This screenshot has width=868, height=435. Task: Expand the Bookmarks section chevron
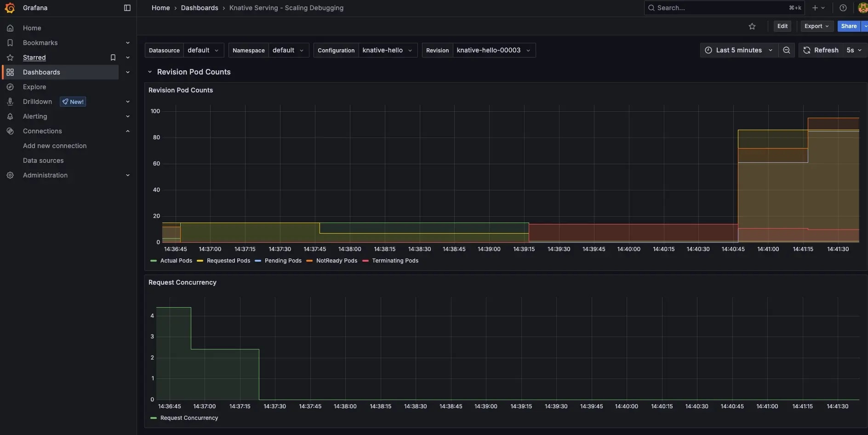point(128,43)
